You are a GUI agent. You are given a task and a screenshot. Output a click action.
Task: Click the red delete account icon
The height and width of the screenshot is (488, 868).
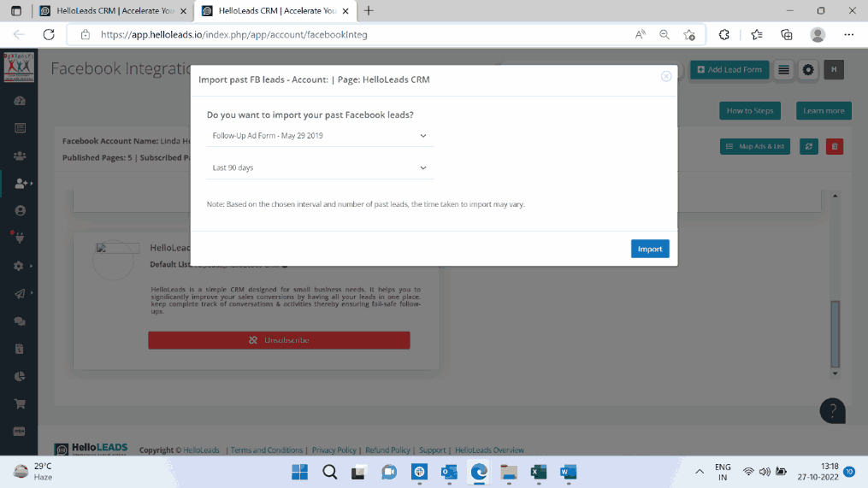pos(835,147)
